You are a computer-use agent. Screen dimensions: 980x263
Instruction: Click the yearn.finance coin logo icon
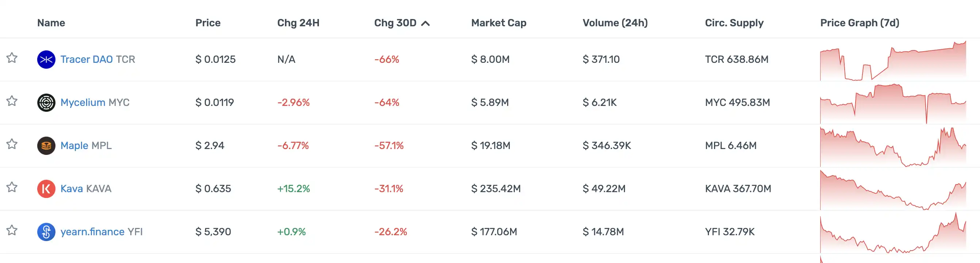point(46,232)
